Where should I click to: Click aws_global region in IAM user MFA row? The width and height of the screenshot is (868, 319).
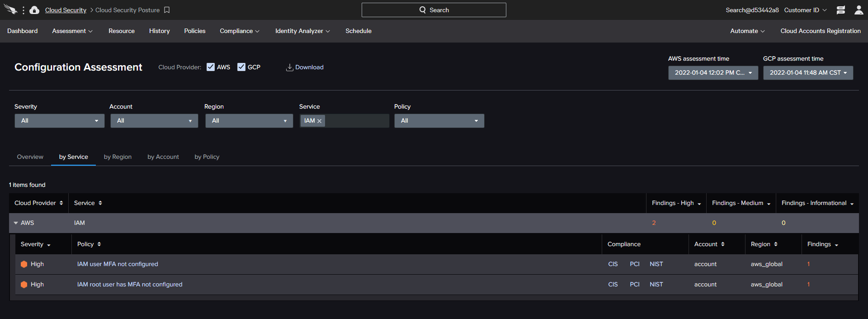click(x=767, y=264)
